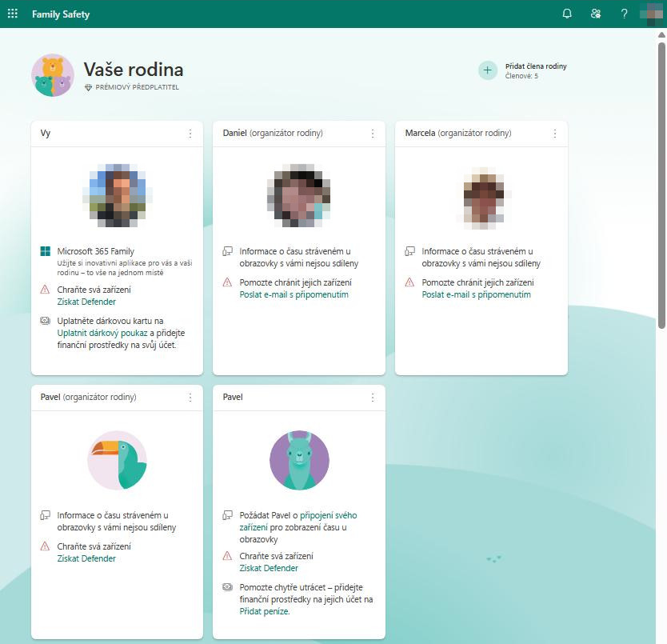
Task: Click 'Získat Defender' in toucan Pavel card
Action: tap(86, 558)
